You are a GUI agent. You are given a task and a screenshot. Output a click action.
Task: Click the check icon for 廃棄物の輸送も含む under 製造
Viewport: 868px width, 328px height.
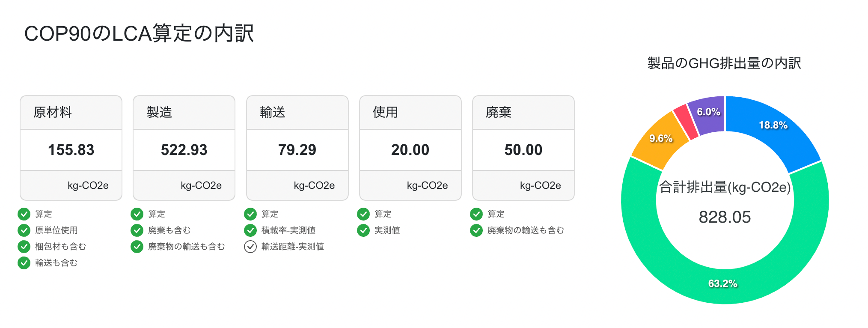click(x=137, y=247)
